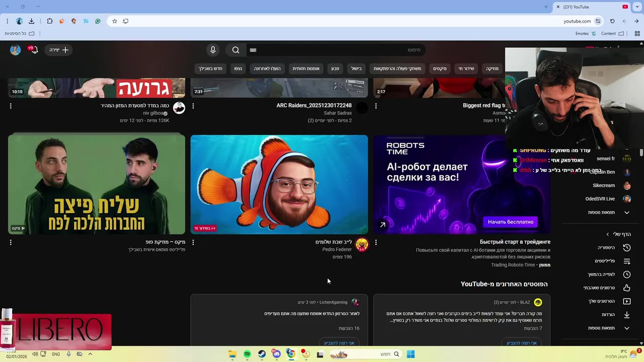Open Discord from Windows taskbar
The image size is (644, 362).
pyautogui.click(x=276, y=354)
